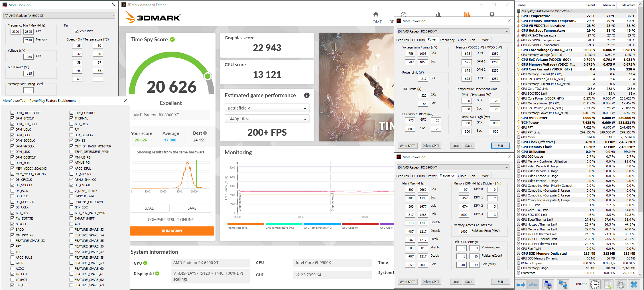644x290 pixels.
Task: Click the green check next to GPU in System information
Action: [145, 263]
